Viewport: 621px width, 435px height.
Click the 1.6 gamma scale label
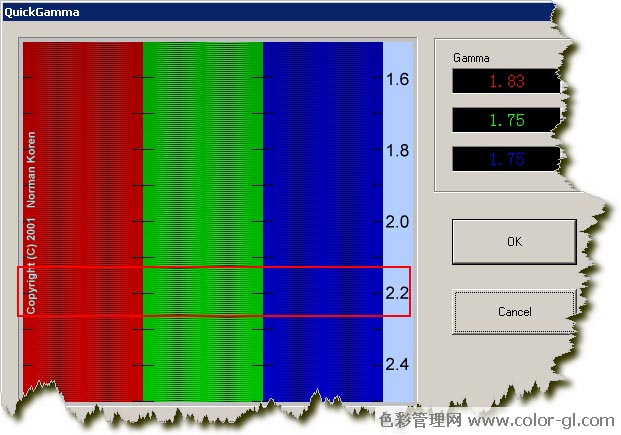(397, 79)
